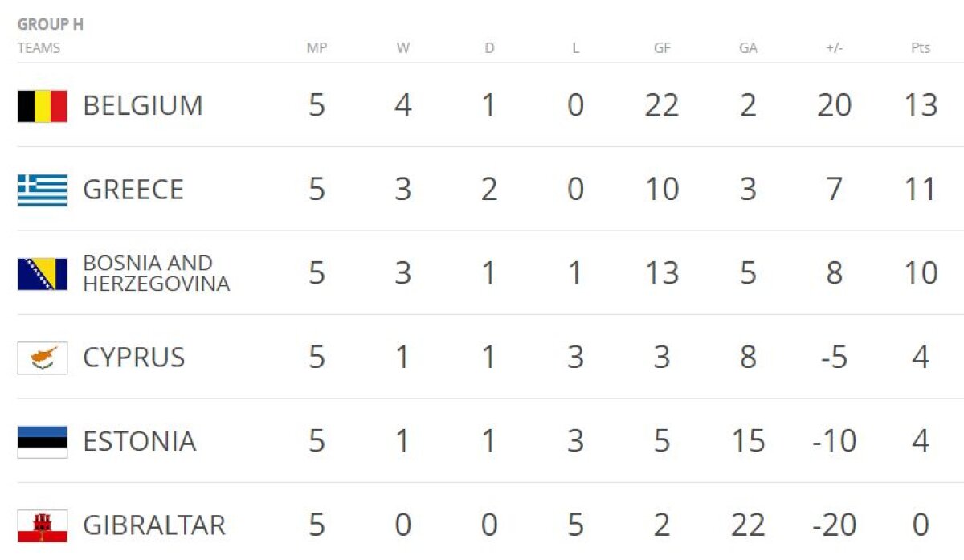Screen dimensions: 964x560
Task: Click the Cyprus flag icon
Action: (x=43, y=358)
